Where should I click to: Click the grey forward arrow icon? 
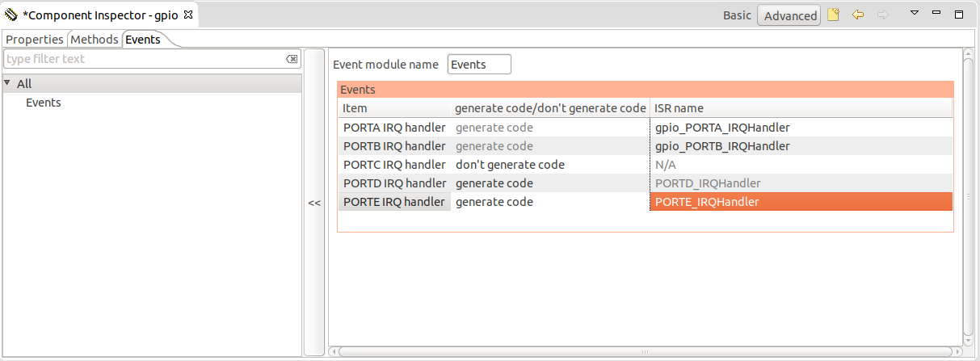[x=882, y=15]
